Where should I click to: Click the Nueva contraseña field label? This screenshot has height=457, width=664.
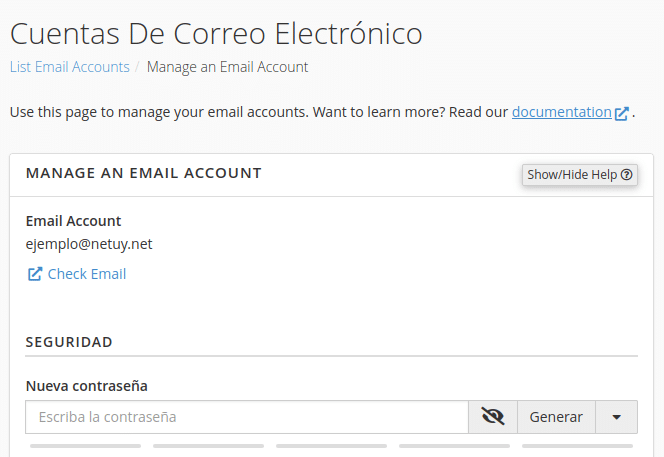click(87, 386)
